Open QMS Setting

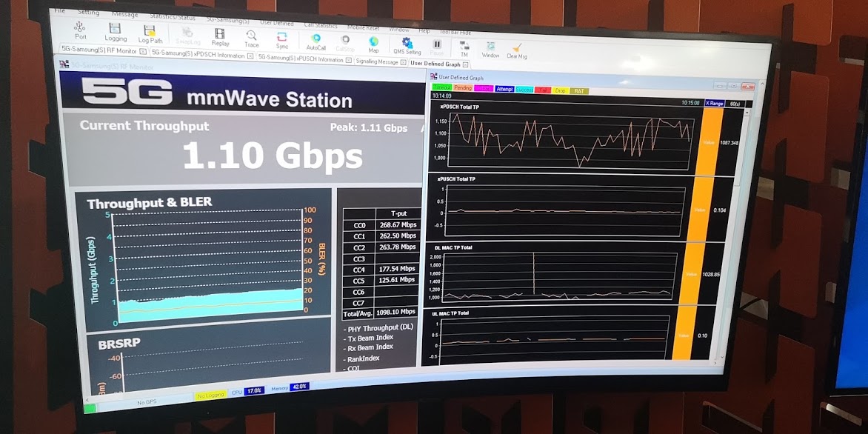tap(407, 46)
